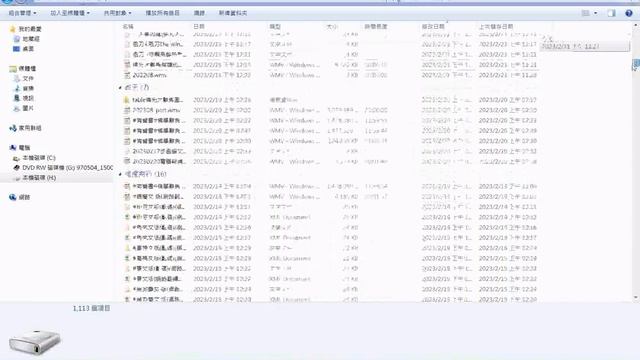Sort by 上次儲存日期 column header
Viewport: 640px width, 360px height.
click(496, 26)
